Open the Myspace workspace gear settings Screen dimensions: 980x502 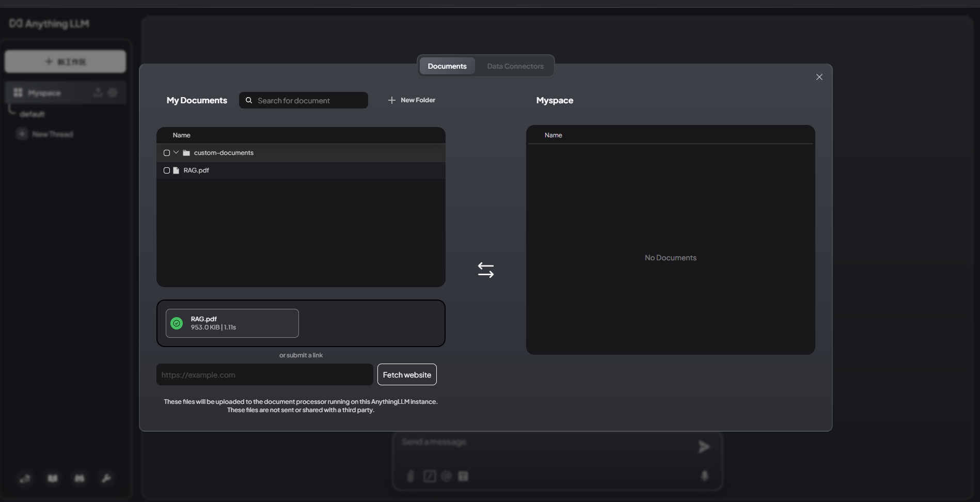[113, 92]
